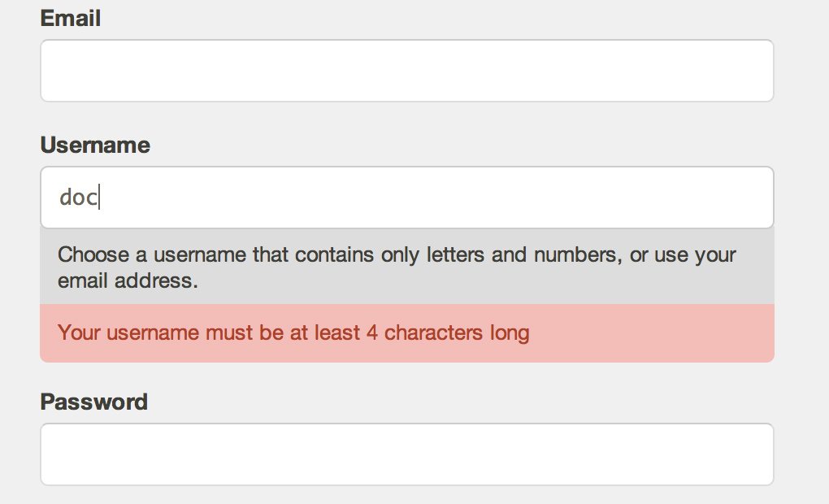Click the bold Username label
Viewport: 829px width, 504px height.
click(95, 145)
